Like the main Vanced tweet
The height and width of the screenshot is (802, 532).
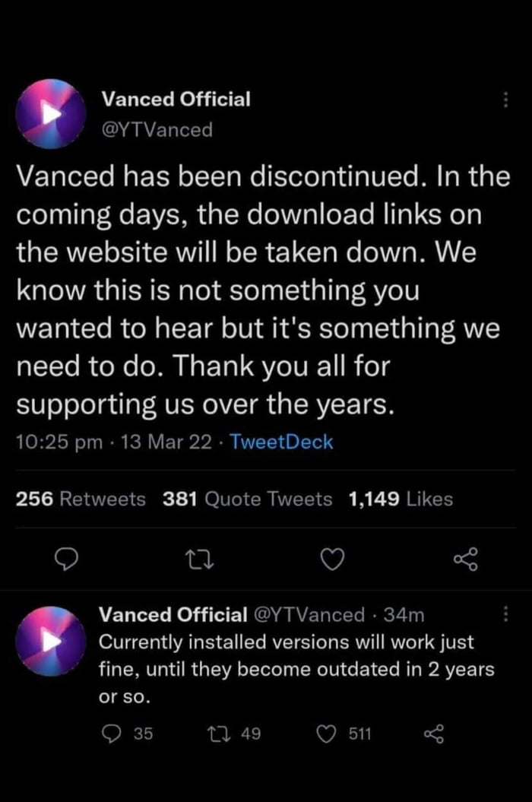pyautogui.click(x=331, y=559)
